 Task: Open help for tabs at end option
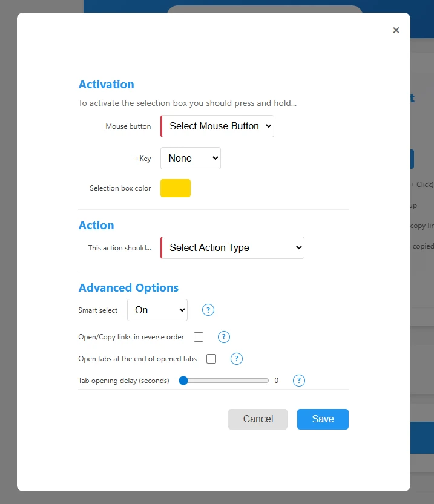point(237,359)
